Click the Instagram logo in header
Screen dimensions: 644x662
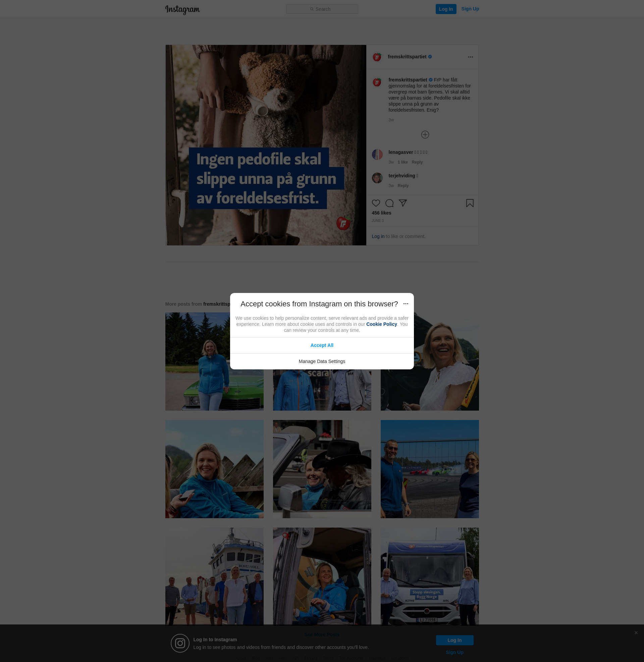tap(182, 9)
